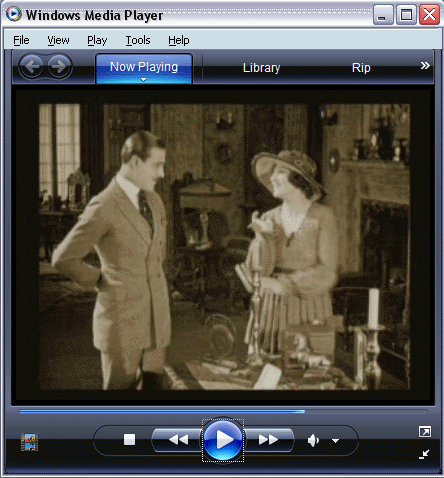Click the video display area
The width and height of the screenshot is (444, 478).
223,247
